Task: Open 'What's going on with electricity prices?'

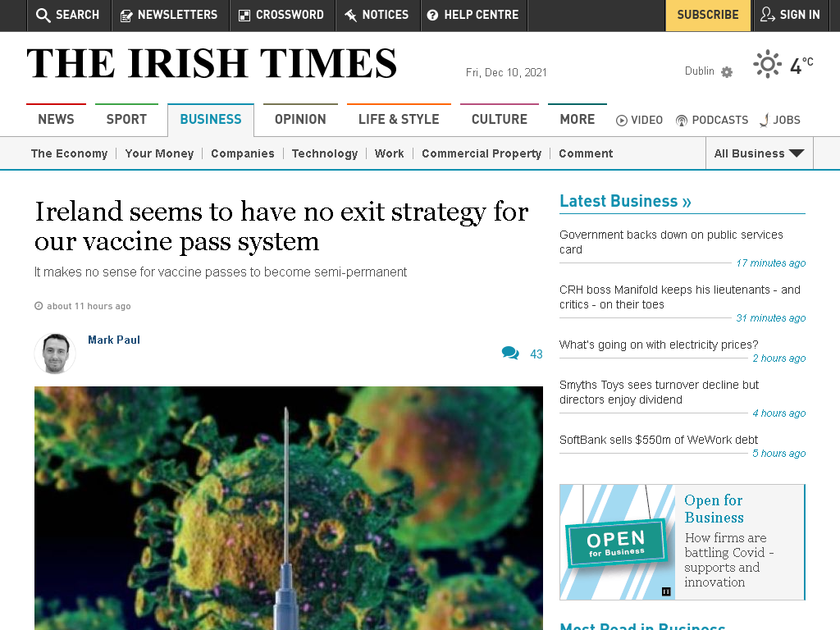Action: click(x=659, y=345)
